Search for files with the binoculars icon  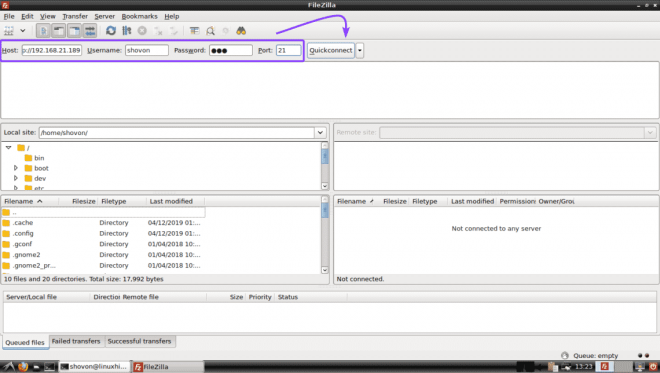241,31
